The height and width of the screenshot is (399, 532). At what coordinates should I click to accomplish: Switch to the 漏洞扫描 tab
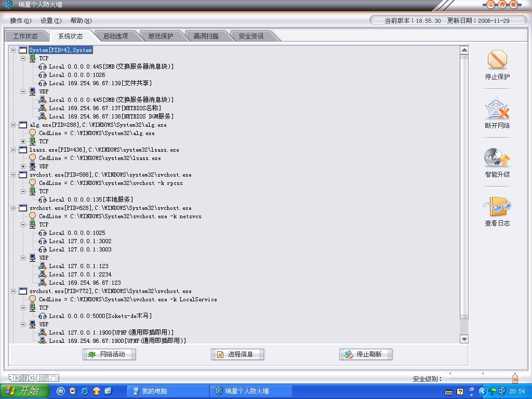(x=206, y=36)
